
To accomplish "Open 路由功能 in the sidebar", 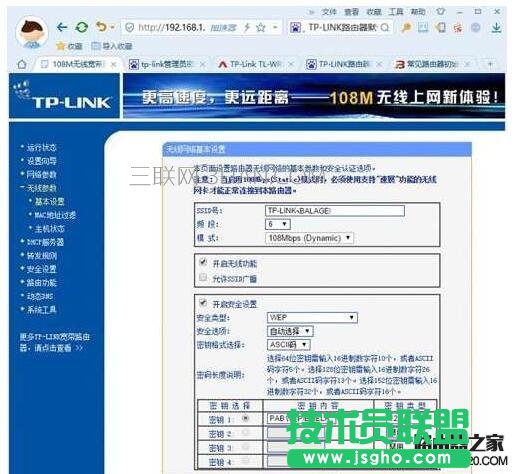I will pyautogui.click(x=41, y=283).
